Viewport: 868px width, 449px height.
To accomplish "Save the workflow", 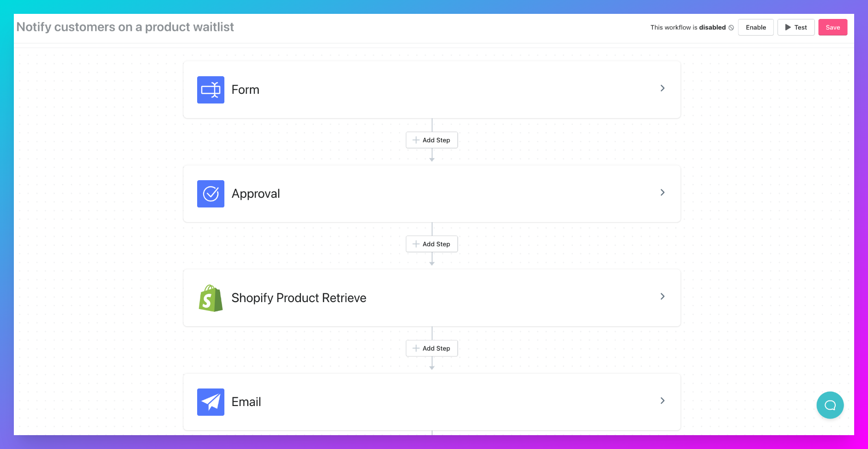I will coord(833,27).
